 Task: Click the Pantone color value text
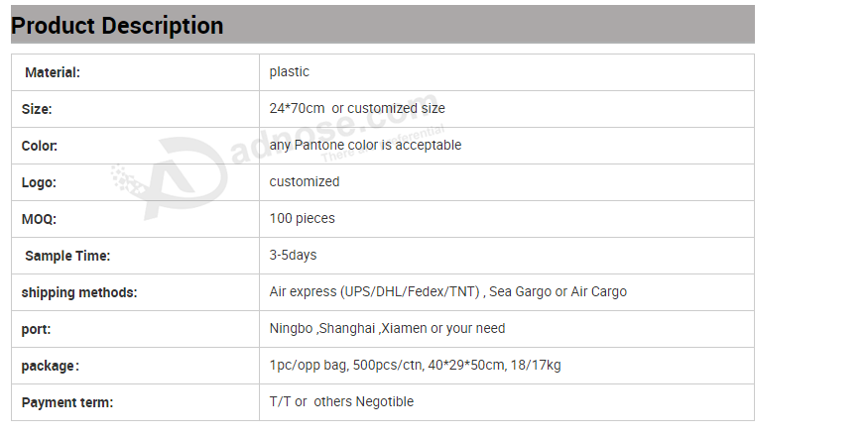[x=365, y=145]
